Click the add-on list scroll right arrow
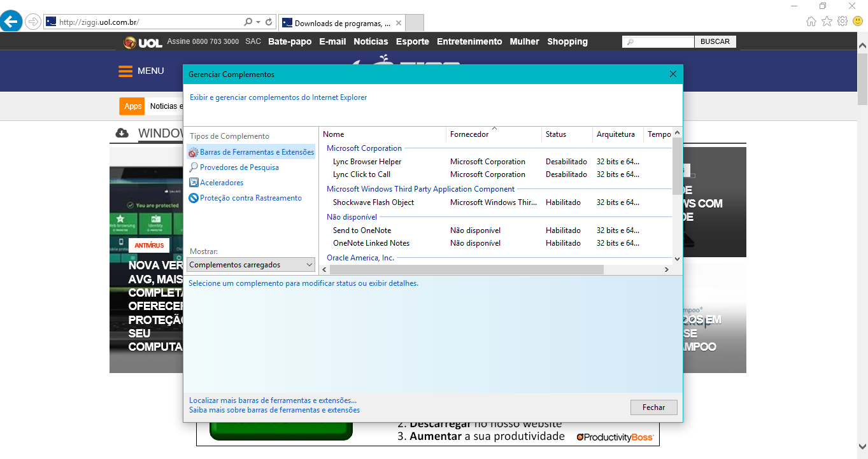Image resolution: width=868 pixels, height=459 pixels. (667, 270)
